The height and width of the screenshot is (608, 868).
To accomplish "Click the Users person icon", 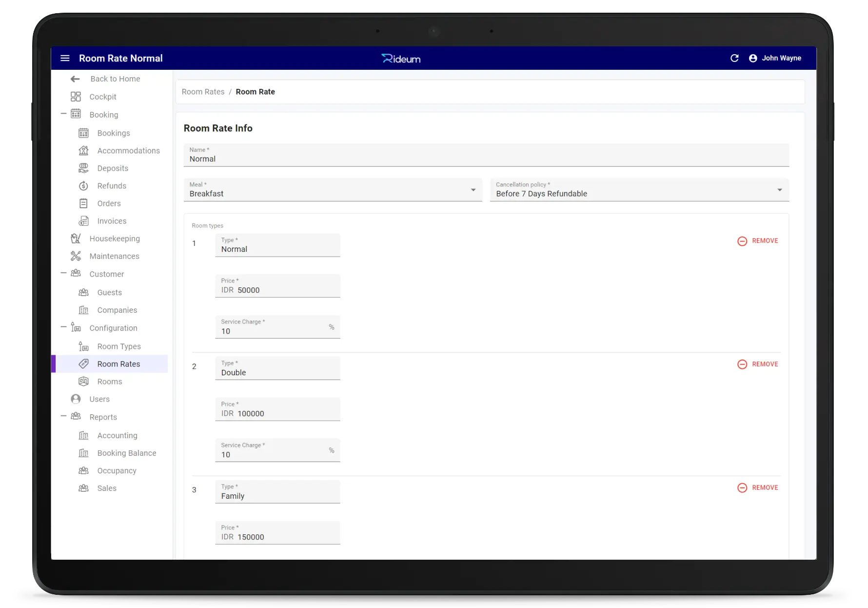I will (76, 399).
